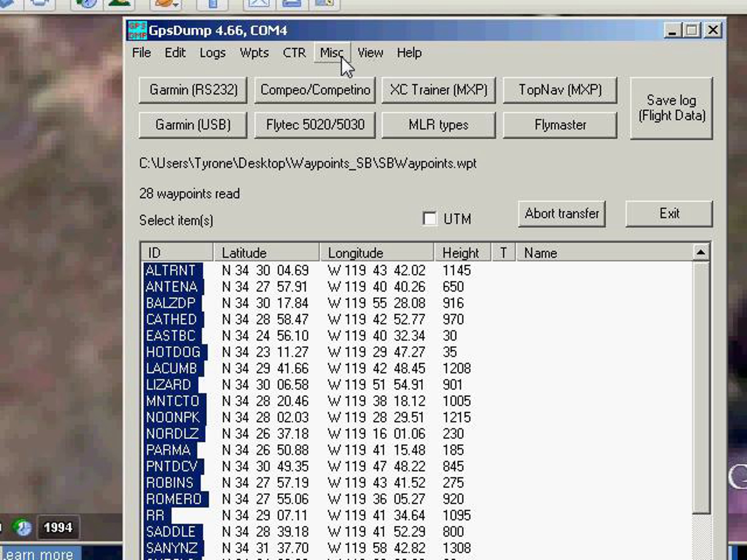Open the CTR menu
747x560 pixels.
click(x=294, y=53)
